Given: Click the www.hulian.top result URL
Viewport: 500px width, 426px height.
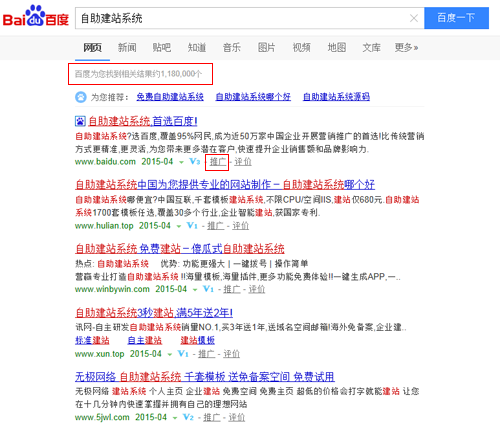Looking at the screenshot, I should 104,226.
